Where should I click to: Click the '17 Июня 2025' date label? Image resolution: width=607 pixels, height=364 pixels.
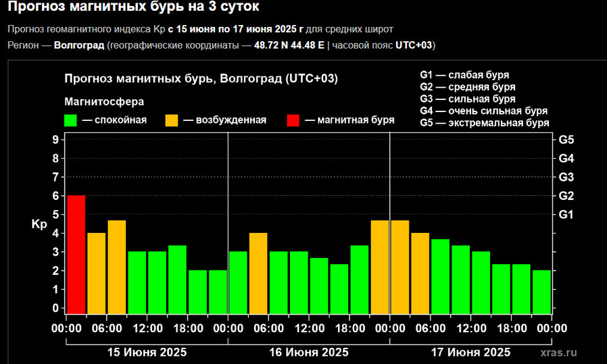click(471, 352)
